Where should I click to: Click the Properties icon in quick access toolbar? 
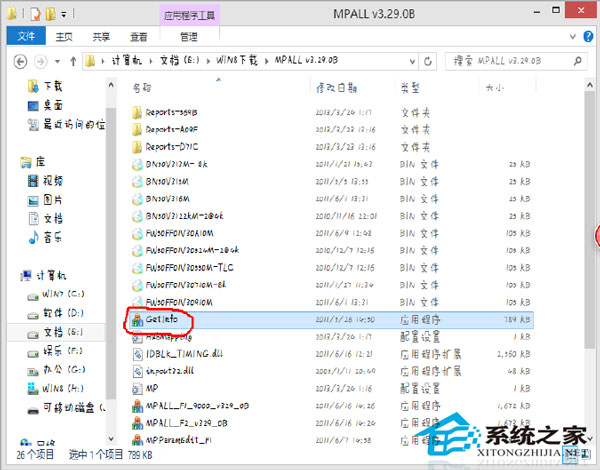tap(35, 14)
